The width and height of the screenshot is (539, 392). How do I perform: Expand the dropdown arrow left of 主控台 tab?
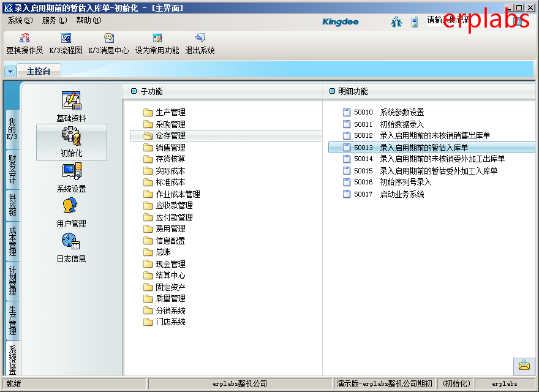coord(10,72)
